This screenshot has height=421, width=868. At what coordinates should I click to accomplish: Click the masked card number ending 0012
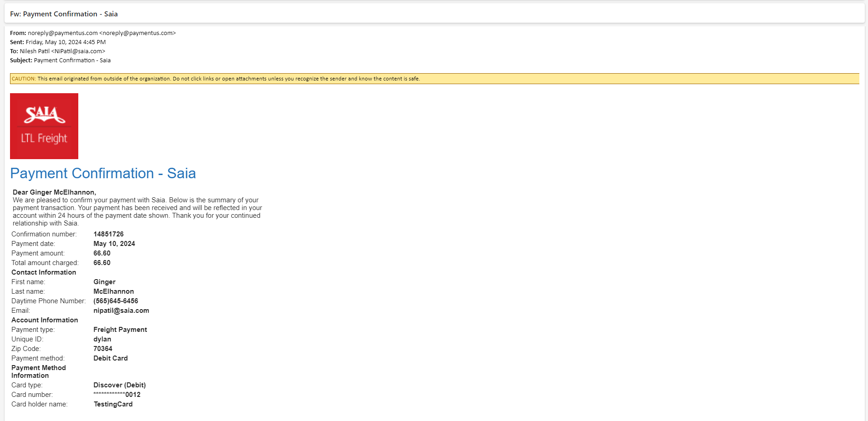(117, 395)
